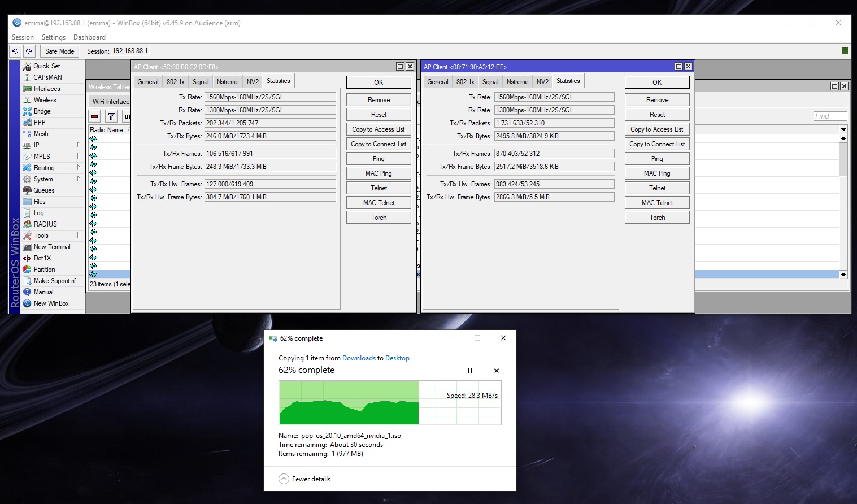Viewport: 857px width, 504px height.
Task: Pause the file copy operation
Action: pyautogui.click(x=470, y=371)
